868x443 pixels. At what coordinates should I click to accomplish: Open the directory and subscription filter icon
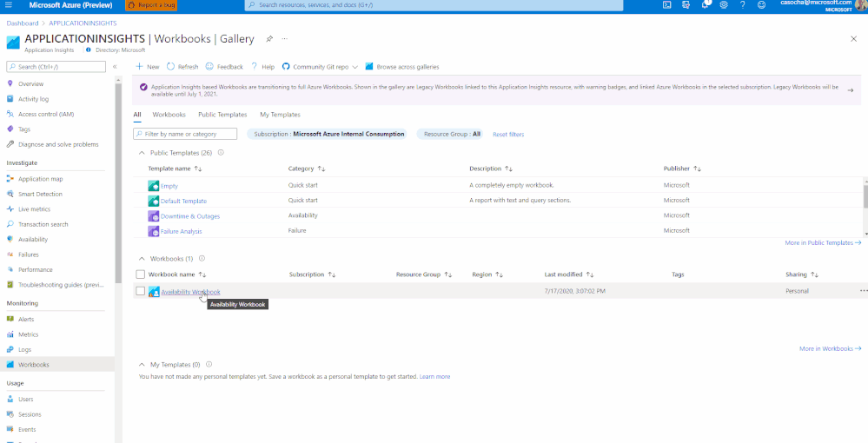pyautogui.click(x=686, y=5)
